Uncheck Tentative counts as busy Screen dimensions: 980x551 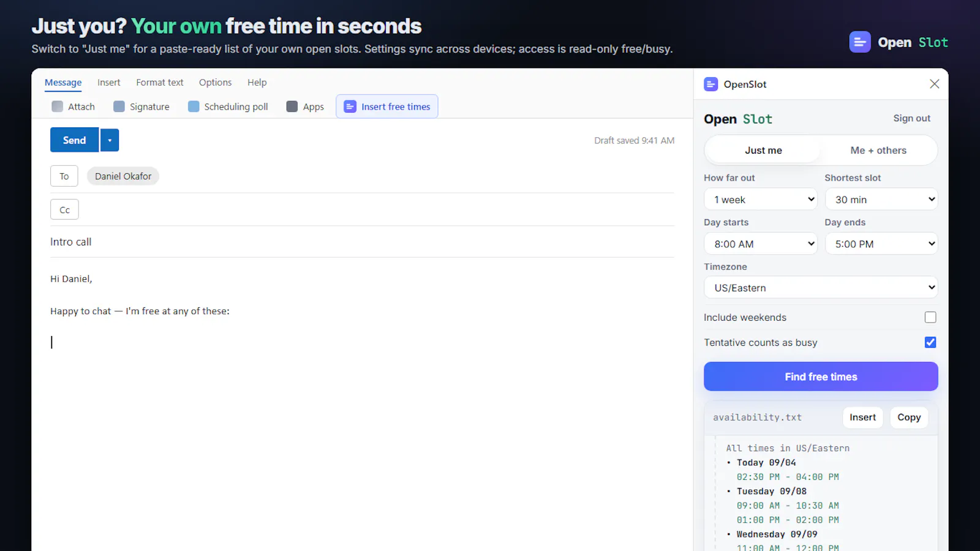(930, 342)
